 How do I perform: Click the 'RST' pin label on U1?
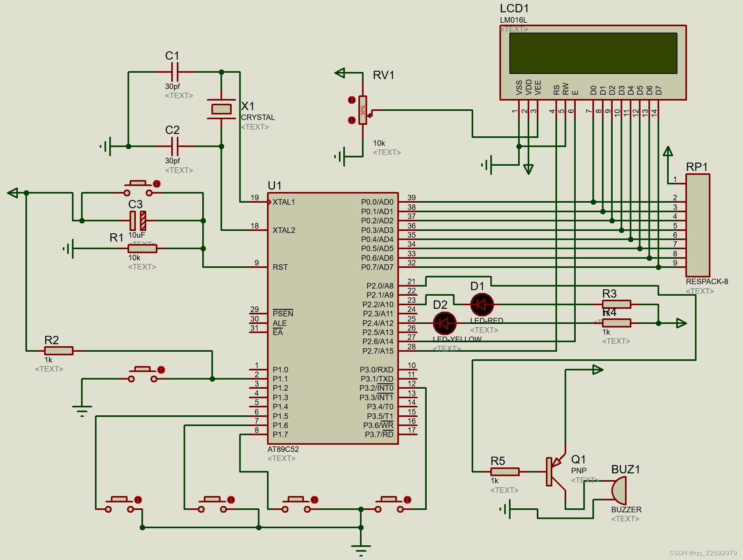coord(280,267)
